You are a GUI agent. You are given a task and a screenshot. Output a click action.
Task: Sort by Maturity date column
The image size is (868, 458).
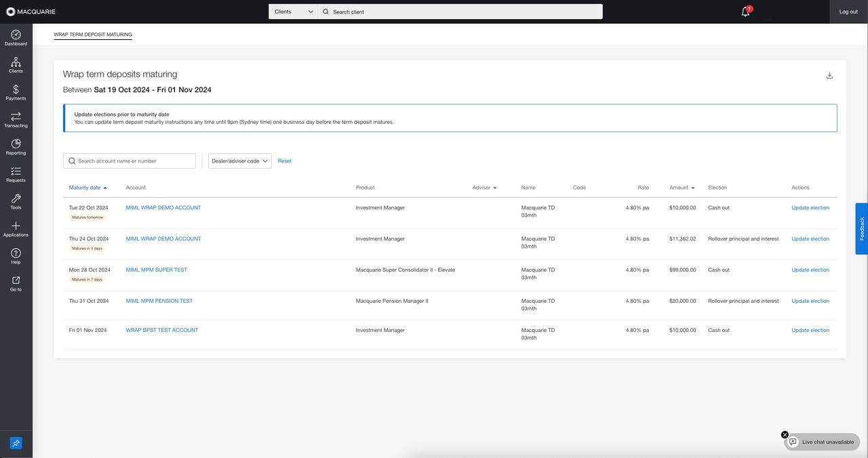[x=87, y=188]
